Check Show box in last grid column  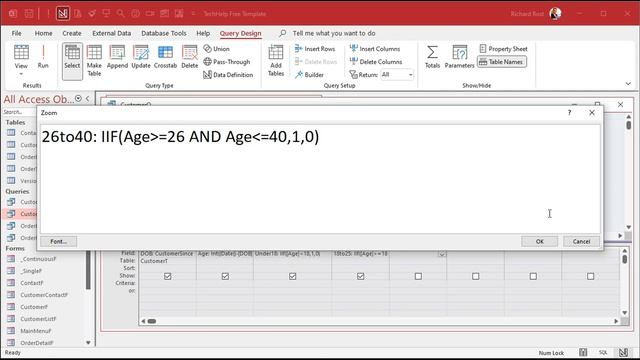click(x=590, y=276)
